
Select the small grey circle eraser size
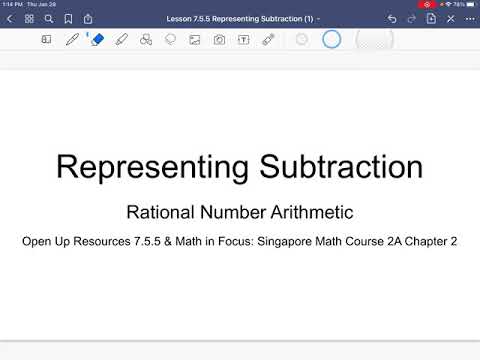(x=302, y=39)
